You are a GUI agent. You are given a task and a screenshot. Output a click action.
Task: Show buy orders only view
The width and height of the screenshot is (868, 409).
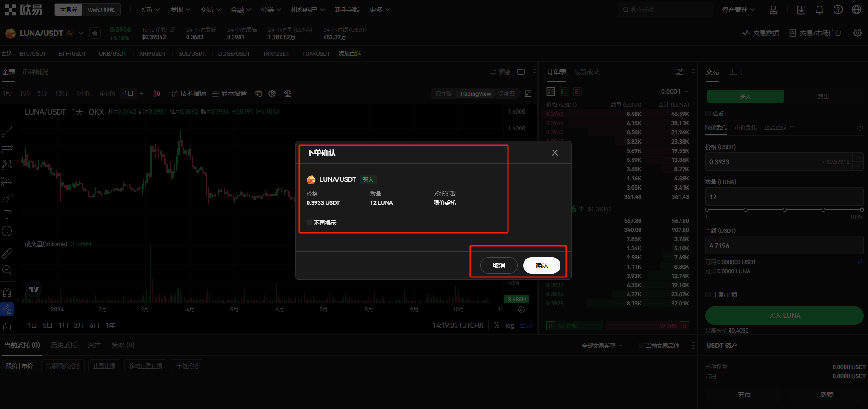coord(564,92)
